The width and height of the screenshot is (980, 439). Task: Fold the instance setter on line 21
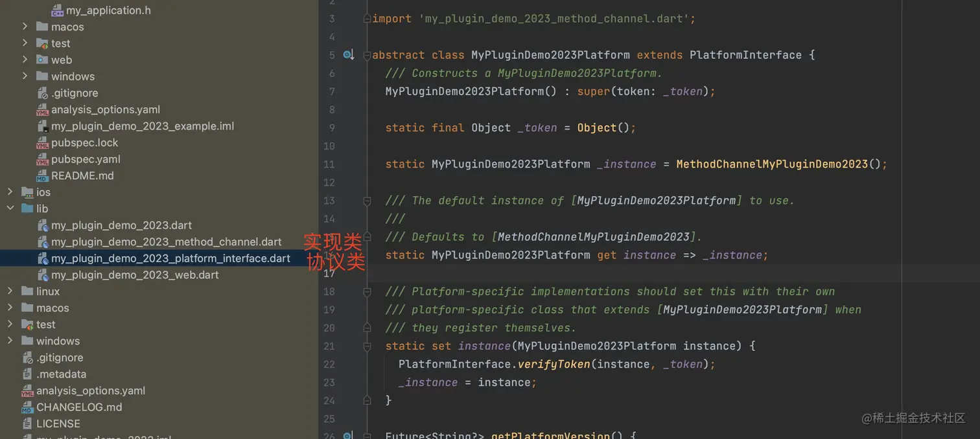[x=367, y=346]
